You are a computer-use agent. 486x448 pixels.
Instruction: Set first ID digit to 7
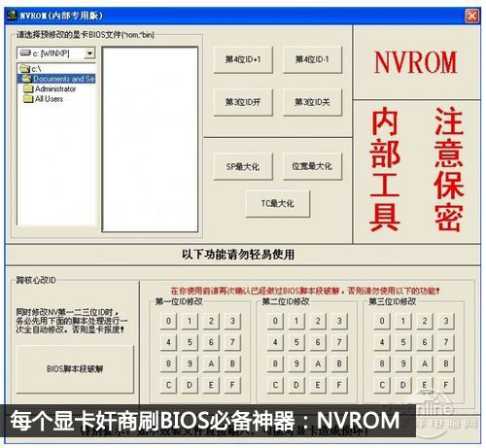pyautogui.click(x=232, y=342)
